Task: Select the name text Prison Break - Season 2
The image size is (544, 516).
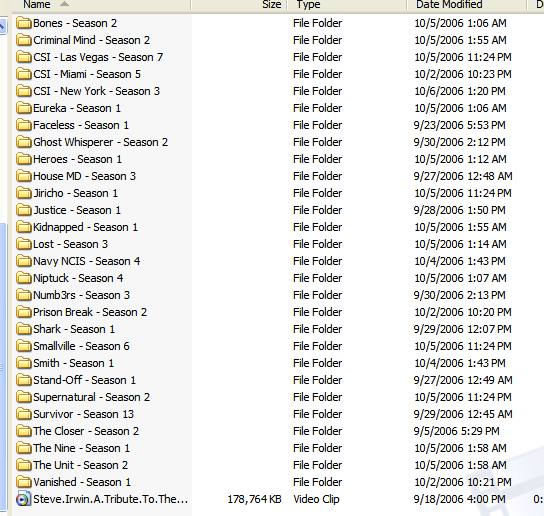Action: [x=90, y=312]
